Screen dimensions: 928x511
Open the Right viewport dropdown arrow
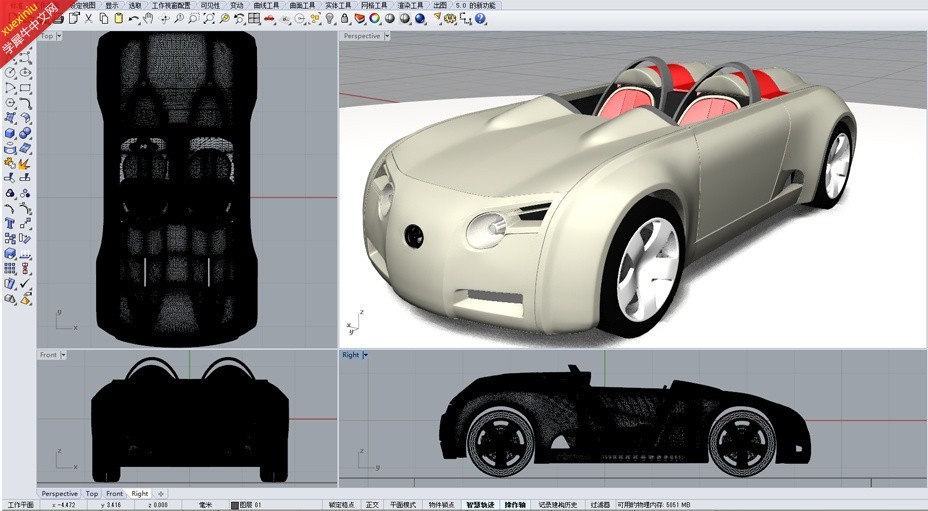pos(365,355)
